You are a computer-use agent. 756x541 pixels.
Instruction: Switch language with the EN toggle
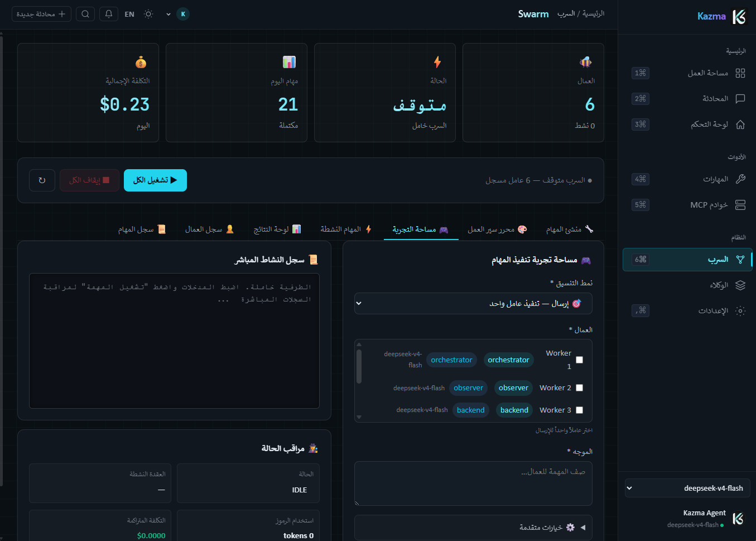point(129,15)
